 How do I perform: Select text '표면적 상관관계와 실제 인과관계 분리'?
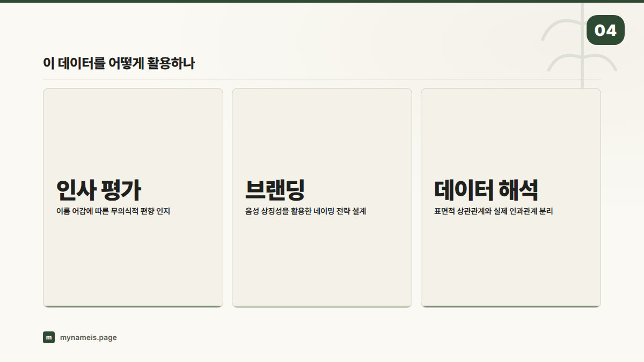coord(493,211)
